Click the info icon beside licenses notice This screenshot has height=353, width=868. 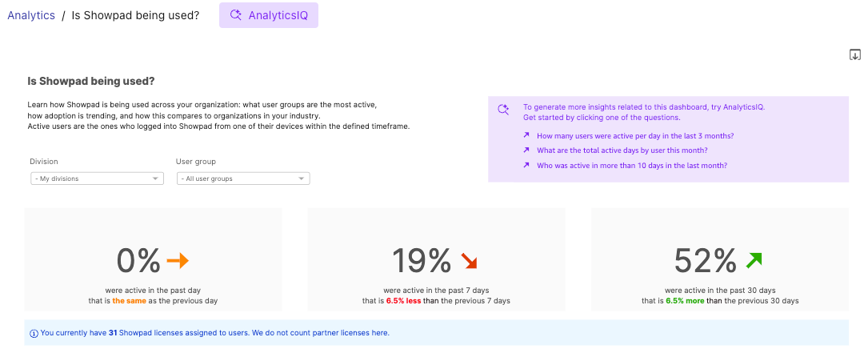pyautogui.click(x=33, y=333)
